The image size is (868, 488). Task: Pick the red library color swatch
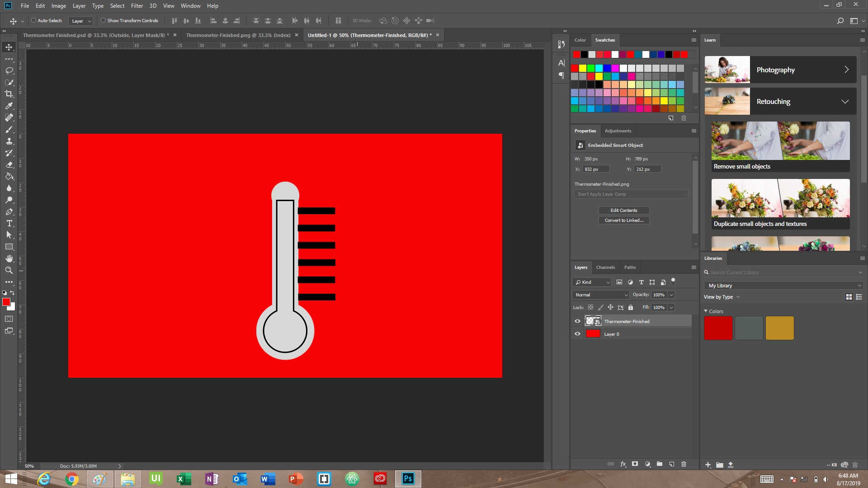click(x=718, y=328)
